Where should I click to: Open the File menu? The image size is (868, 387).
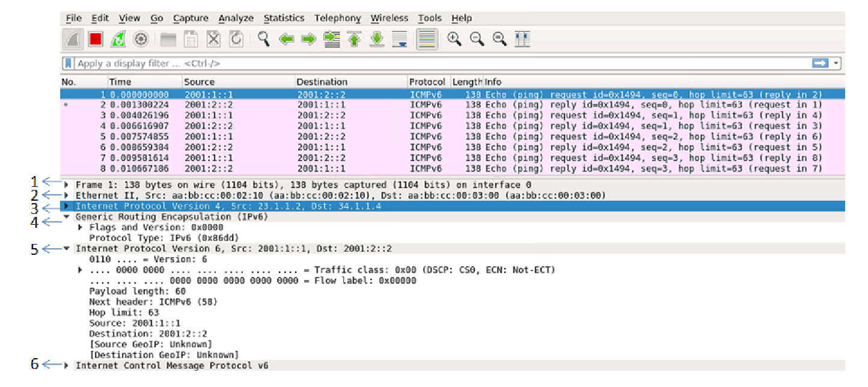73,18
